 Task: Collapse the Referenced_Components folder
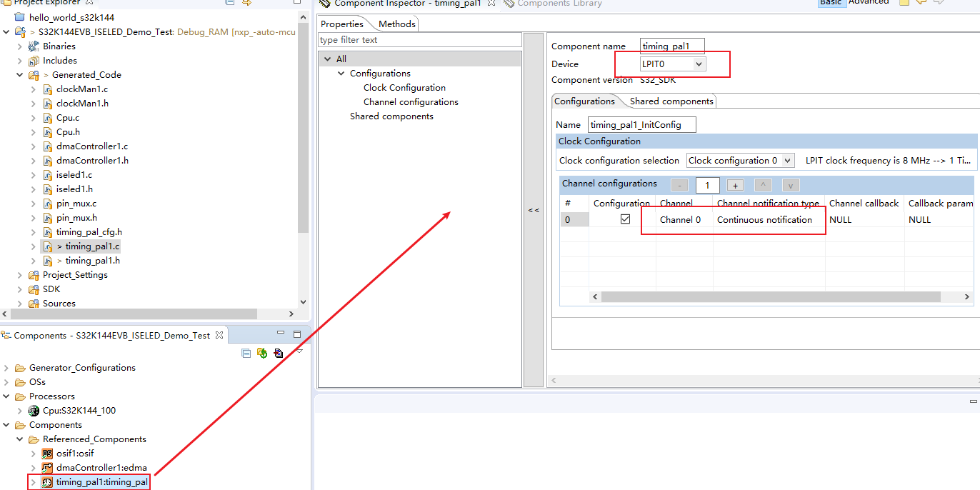tap(19, 439)
